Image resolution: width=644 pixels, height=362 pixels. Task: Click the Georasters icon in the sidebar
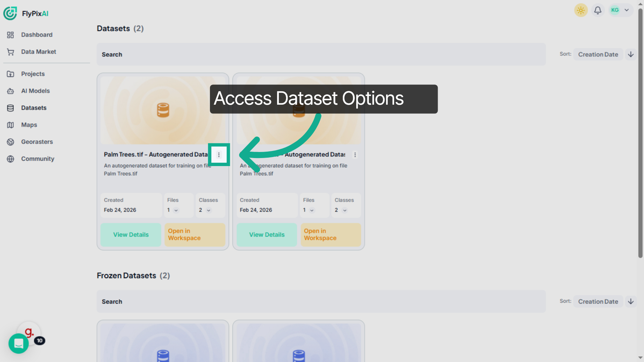pos(10,142)
